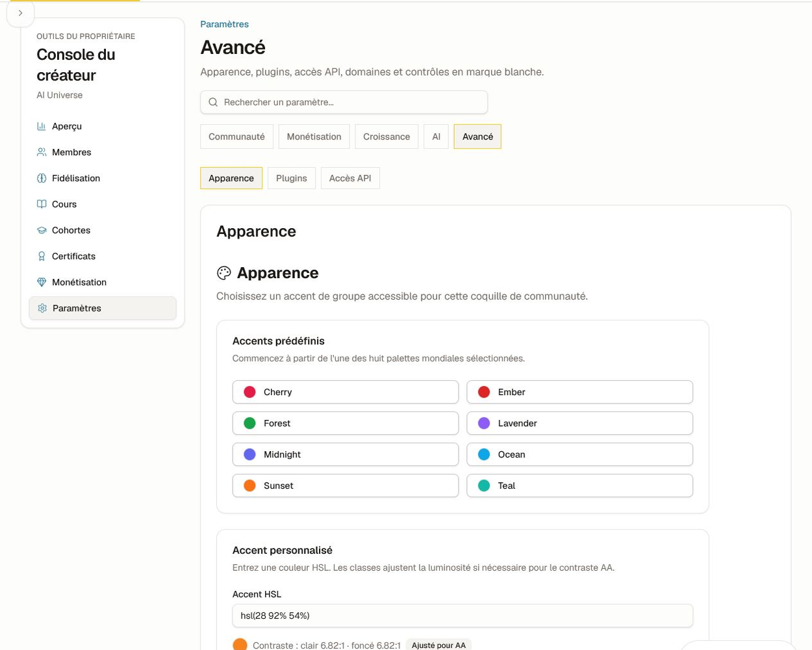
Task: Click the Paramètres breadcrumb link
Action: (224, 24)
